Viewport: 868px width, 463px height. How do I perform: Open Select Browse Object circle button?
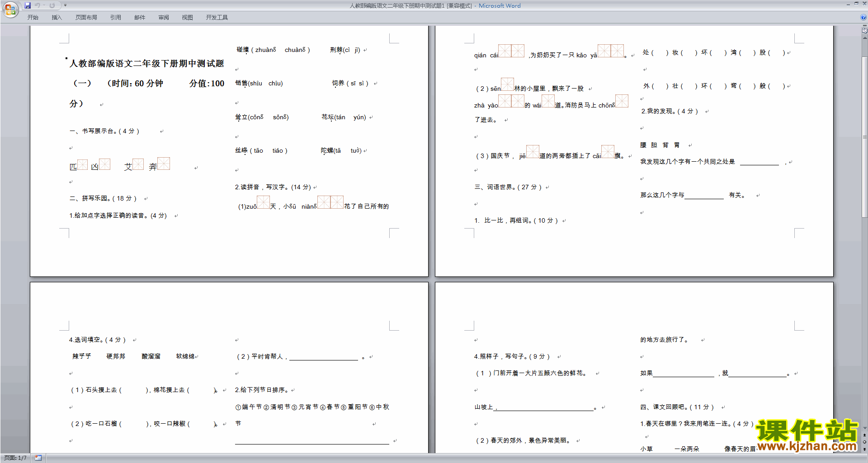865,442
